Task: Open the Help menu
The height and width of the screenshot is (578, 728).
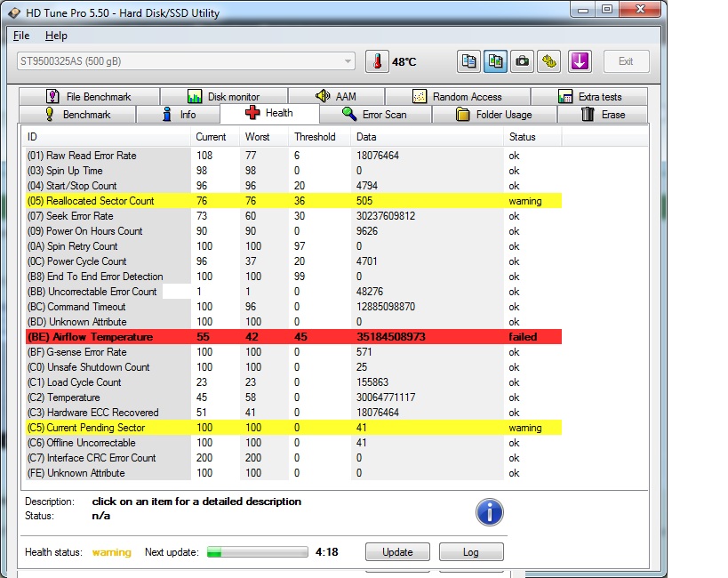Action: pyautogui.click(x=56, y=36)
